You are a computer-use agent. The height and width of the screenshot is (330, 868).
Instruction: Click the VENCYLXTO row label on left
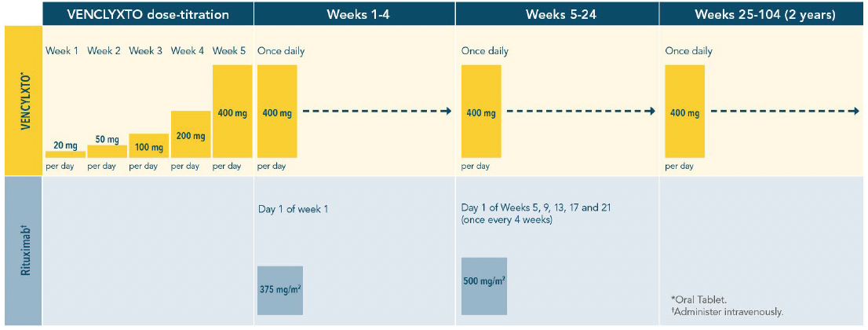24,101
